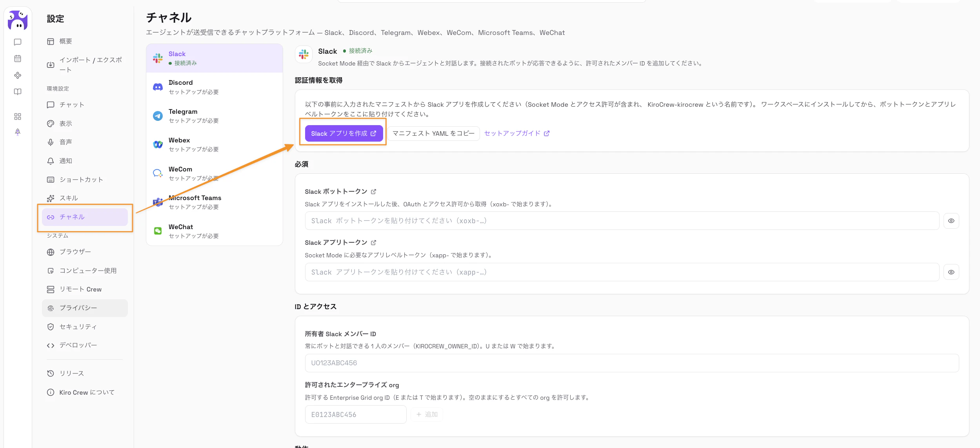Image resolution: width=980 pixels, height=448 pixels.
Task: Click 接続済み status in detail header
Action: (358, 51)
